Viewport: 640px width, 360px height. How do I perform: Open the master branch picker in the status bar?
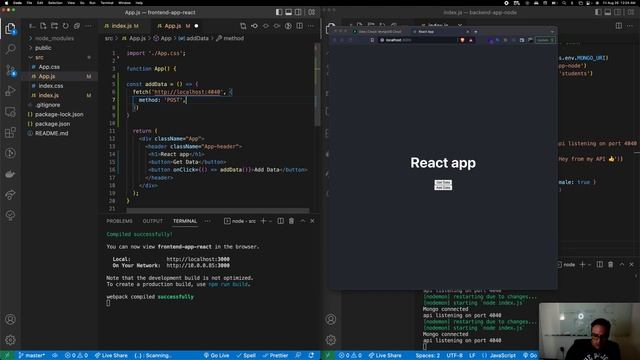[x=32, y=356]
